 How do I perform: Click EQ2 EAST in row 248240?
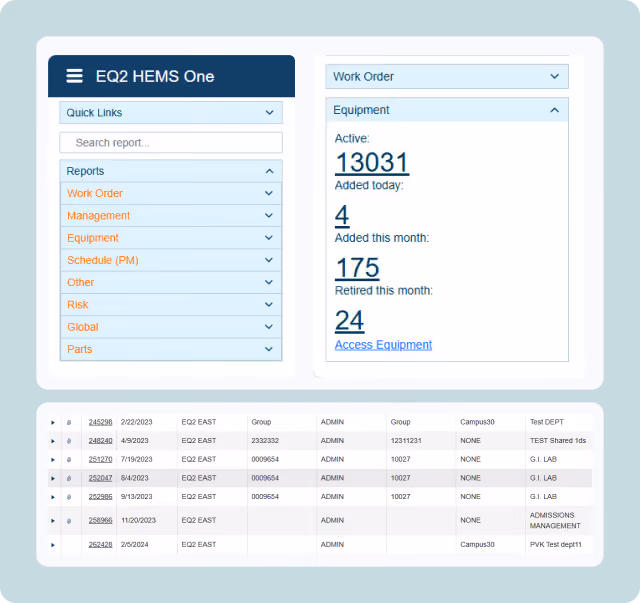point(199,441)
